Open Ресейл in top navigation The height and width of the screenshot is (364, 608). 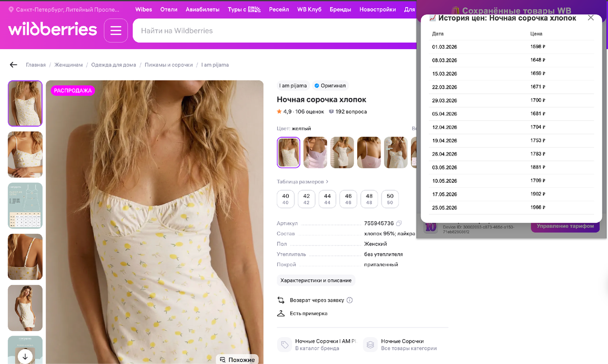279,10
